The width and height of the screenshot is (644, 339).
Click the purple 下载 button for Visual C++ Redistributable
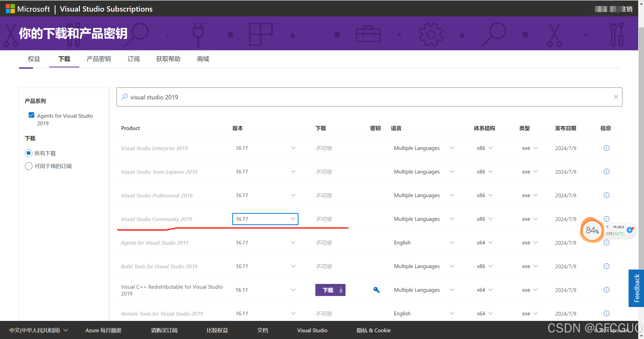[330, 290]
